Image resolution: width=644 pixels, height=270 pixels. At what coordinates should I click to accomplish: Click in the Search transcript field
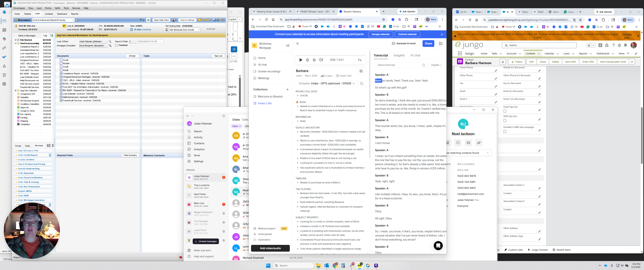click(397, 65)
